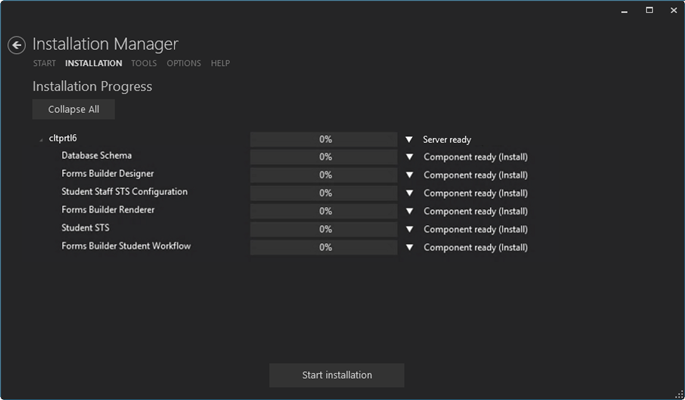Screen dimensions: 685x400
Task: Open dropdown arrow for Database Schema
Action: [409, 157]
